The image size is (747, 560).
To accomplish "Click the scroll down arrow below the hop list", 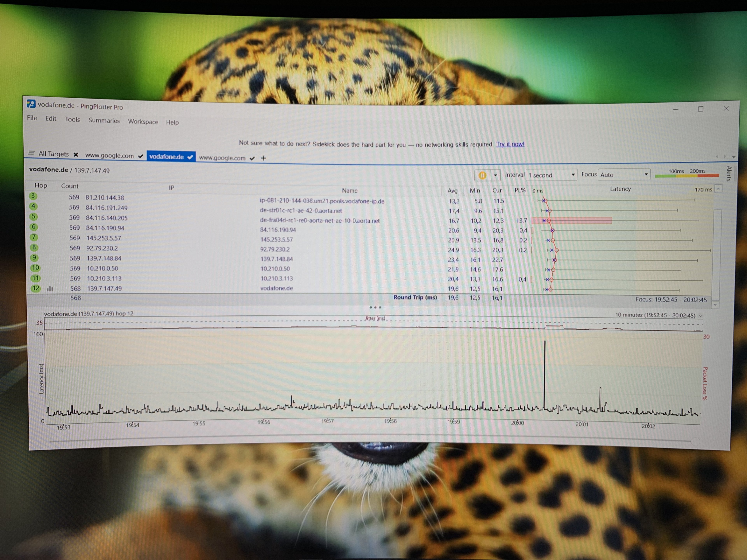I will tap(715, 305).
